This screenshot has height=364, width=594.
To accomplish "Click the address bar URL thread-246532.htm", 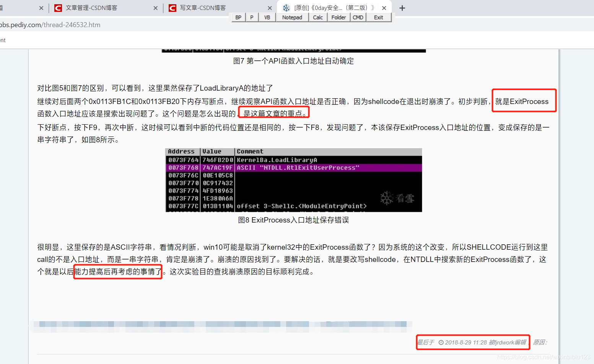I will 72,25.
